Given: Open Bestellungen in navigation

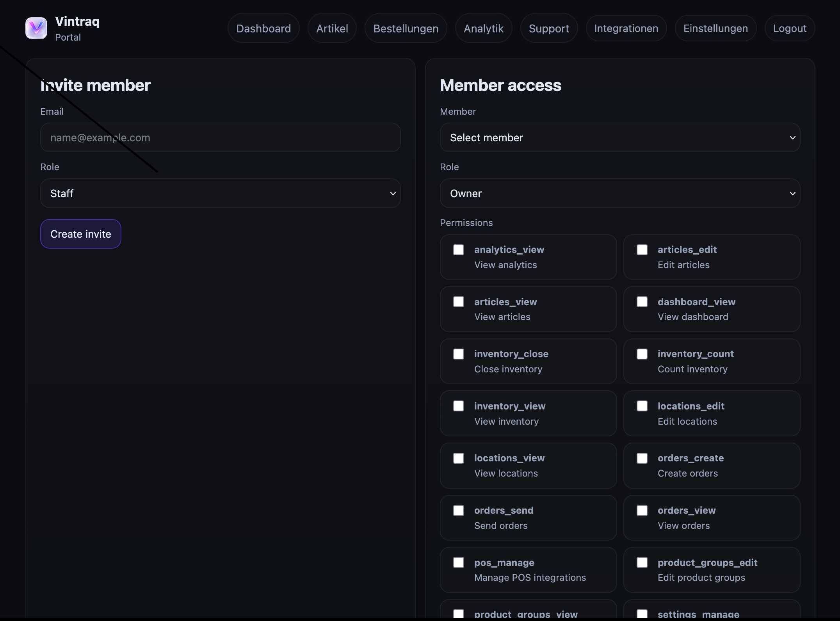Looking at the screenshot, I should point(406,28).
